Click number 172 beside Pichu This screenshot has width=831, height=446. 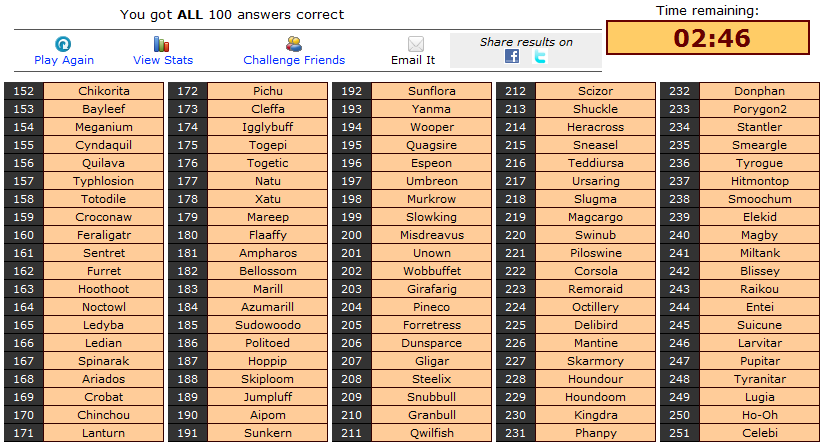point(188,91)
